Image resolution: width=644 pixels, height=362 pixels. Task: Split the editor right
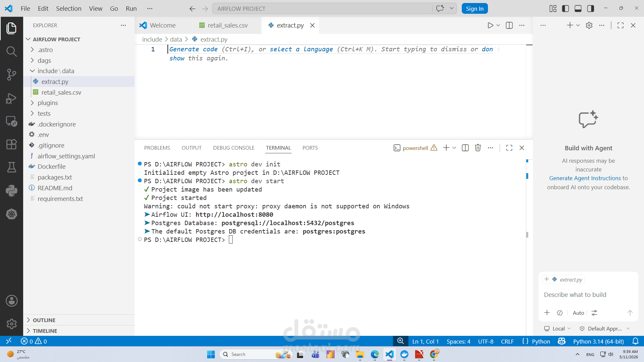509,25
